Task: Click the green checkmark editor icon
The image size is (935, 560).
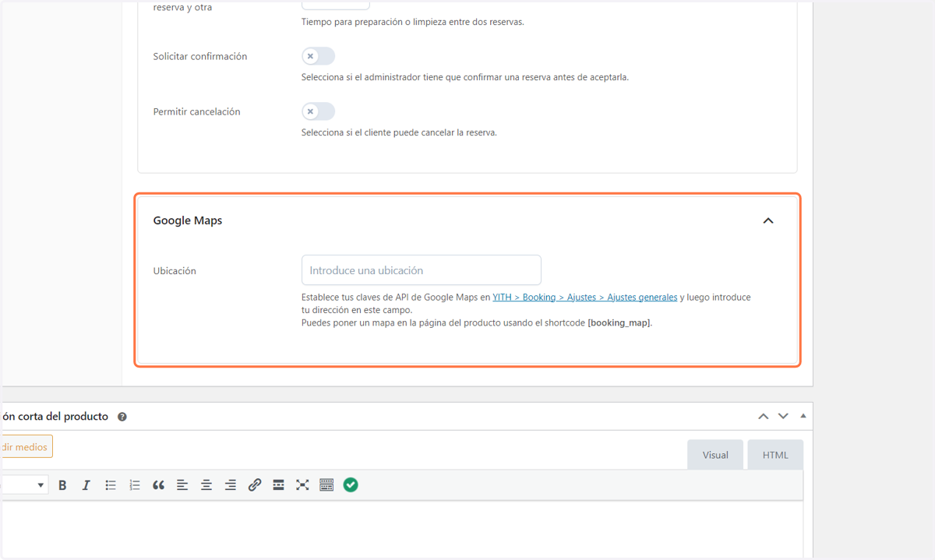Action: coord(351,485)
